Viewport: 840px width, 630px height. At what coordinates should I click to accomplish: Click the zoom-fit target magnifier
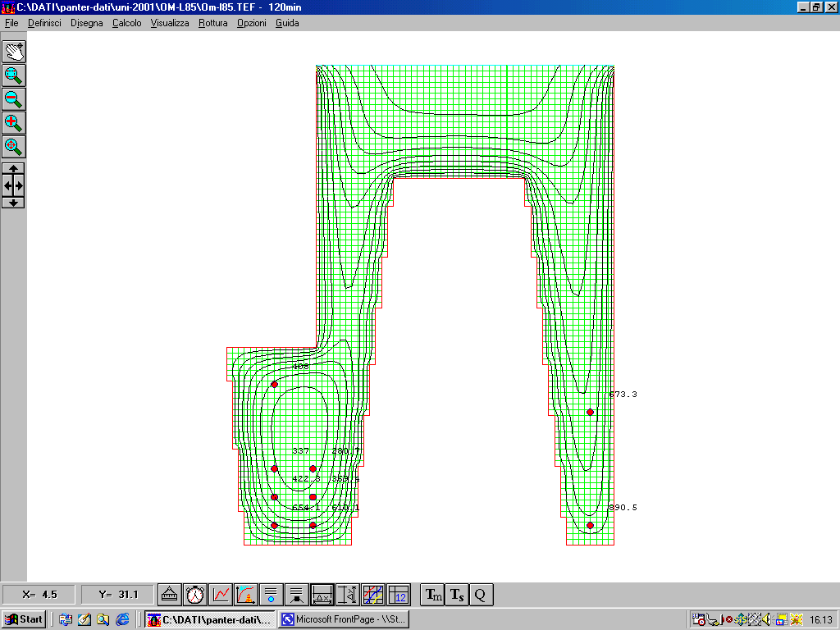(14, 147)
